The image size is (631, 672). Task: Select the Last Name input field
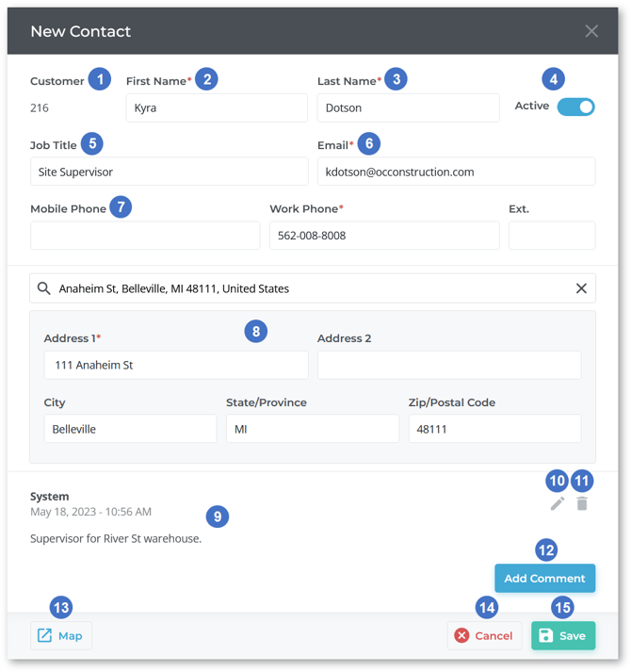pos(408,108)
